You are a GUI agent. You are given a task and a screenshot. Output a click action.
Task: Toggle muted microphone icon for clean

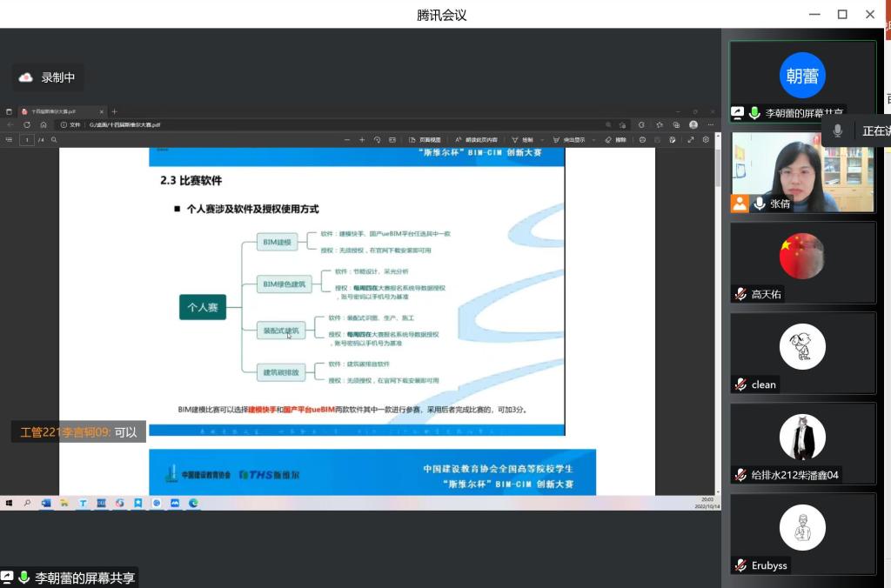coord(740,384)
